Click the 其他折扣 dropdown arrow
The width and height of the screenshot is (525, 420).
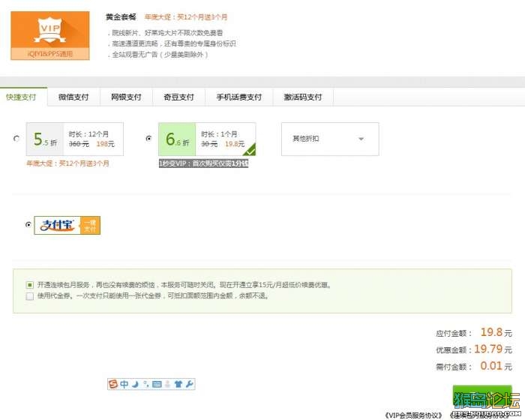[361, 139]
